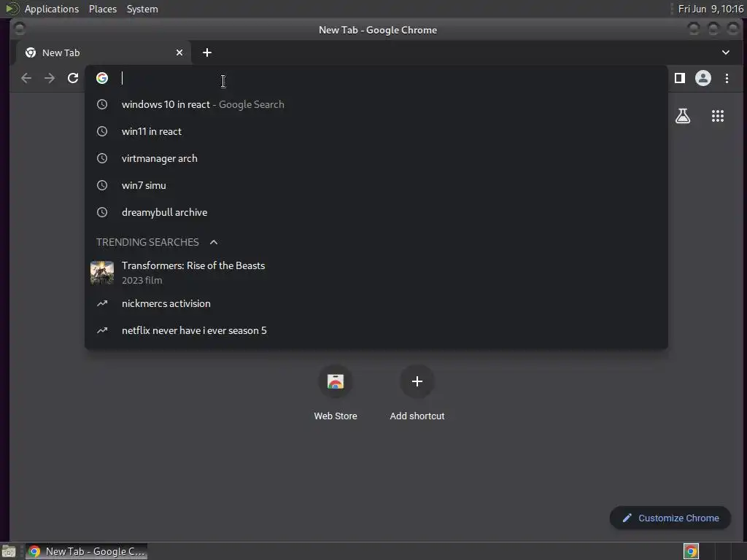Reload the page with the refresh icon
Viewport: 747px width, 560px height.
(73, 78)
